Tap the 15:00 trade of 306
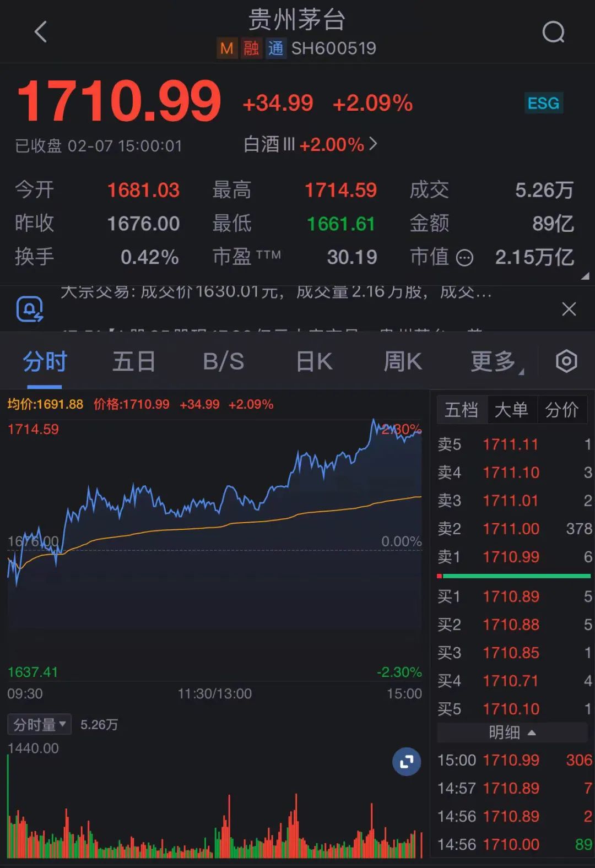The width and height of the screenshot is (595, 868). 515,760
